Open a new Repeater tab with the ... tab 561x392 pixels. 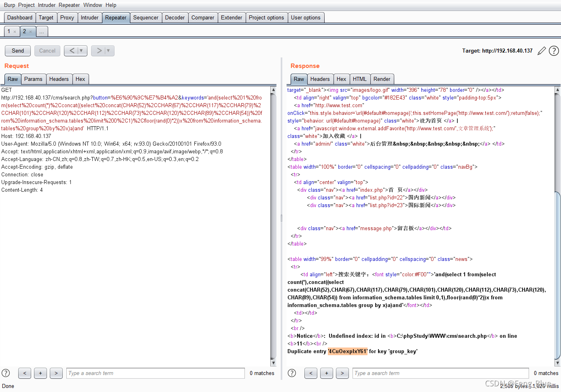42,32
